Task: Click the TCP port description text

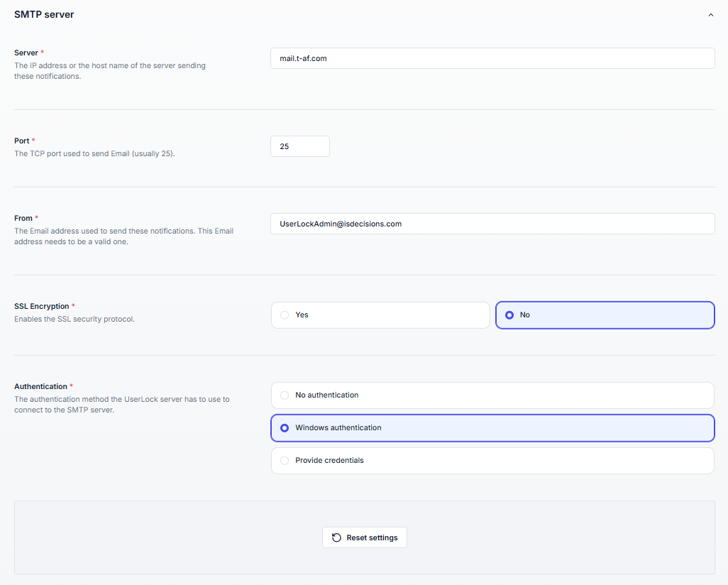Action: (x=94, y=153)
